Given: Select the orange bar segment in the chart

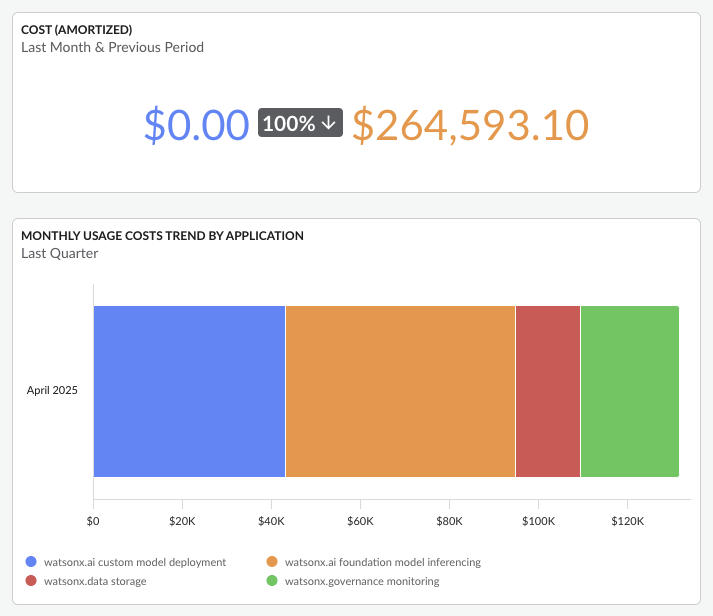Looking at the screenshot, I should (400, 391).
